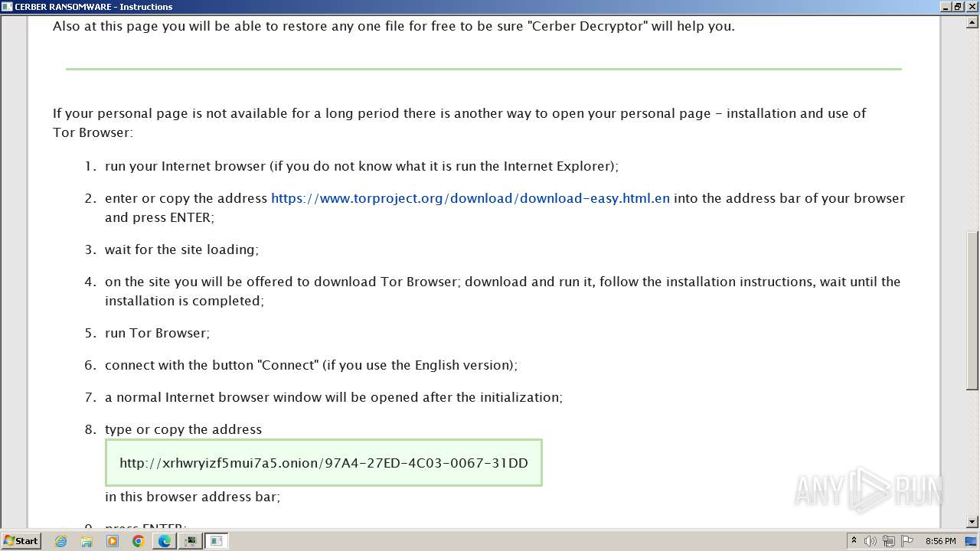The image size is (980, 551).
Task: Open the Windows Start menu
Action: pyautogui.click(x=21, y=541)
